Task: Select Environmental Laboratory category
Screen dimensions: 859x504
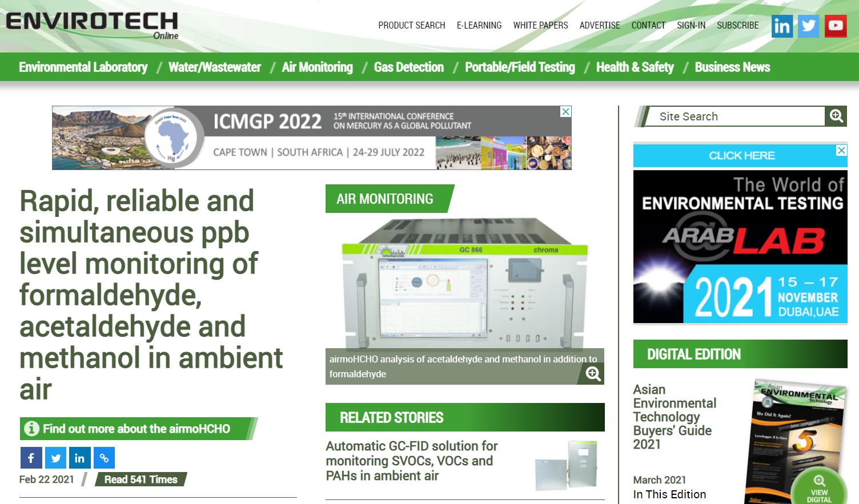Action: tap(83, 67)
